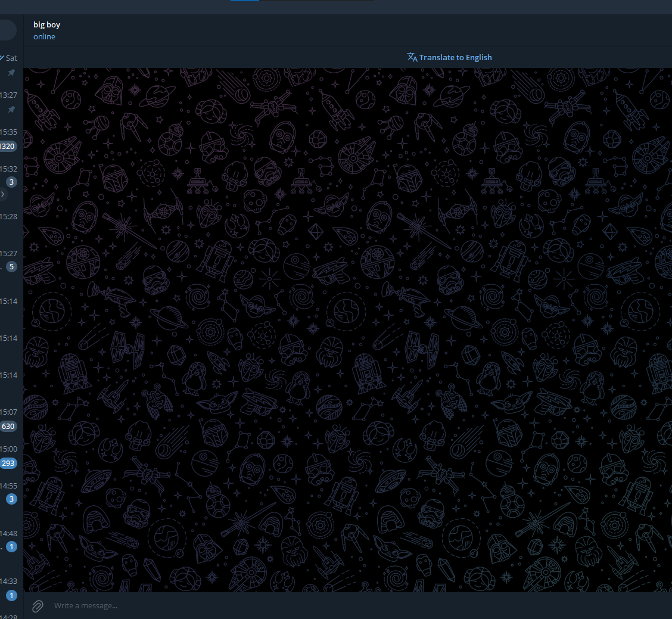This screenshot has height=619, width=672.
Task: Expand the sidebar using the chevron arrow
Action: pyautogui.click(x=2, y=194)
